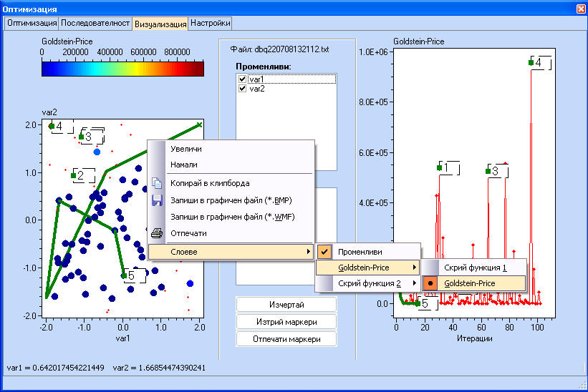Viewport: 588px width, 392px height.
Task: Choose Увеличи from the context menu
Action: click(185, 149)
